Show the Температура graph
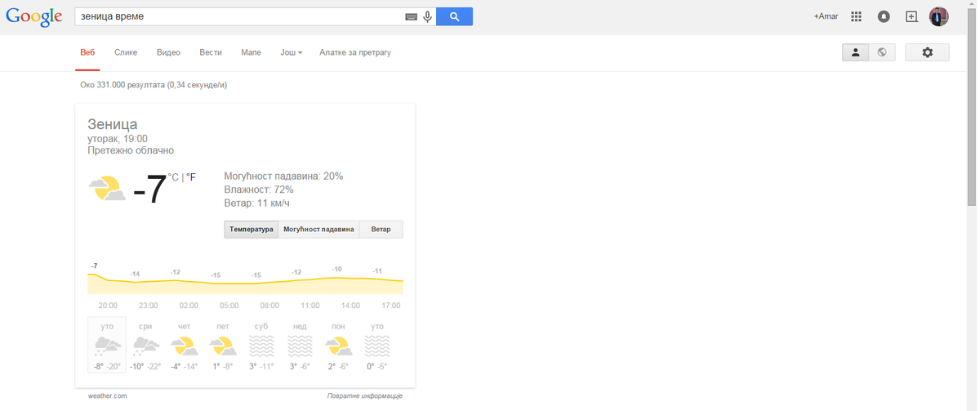 (252, 230)
